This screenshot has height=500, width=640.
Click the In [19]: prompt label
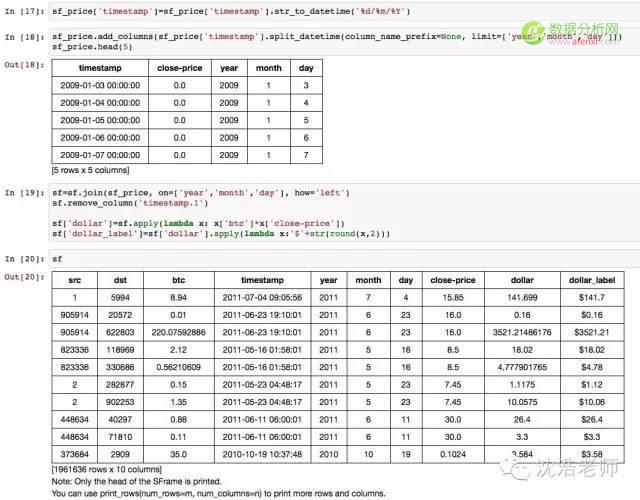click(24, 193)
